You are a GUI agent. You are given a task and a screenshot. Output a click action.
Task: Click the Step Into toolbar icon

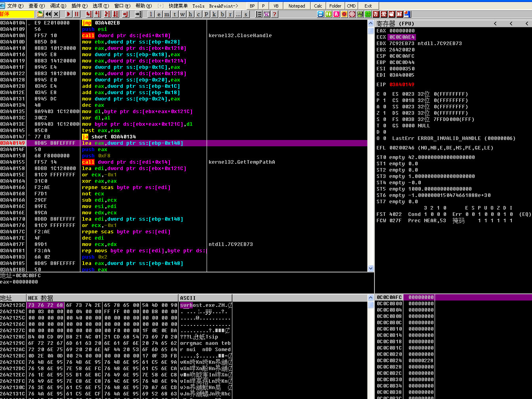89,14
